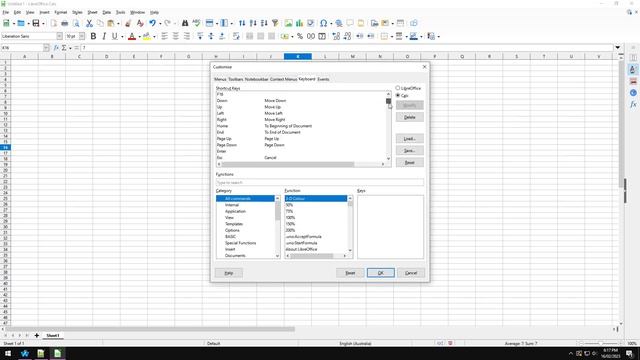Open the Font Color dropdown arrow
Screen dimensions: 640x360
(x=139, y=36)
